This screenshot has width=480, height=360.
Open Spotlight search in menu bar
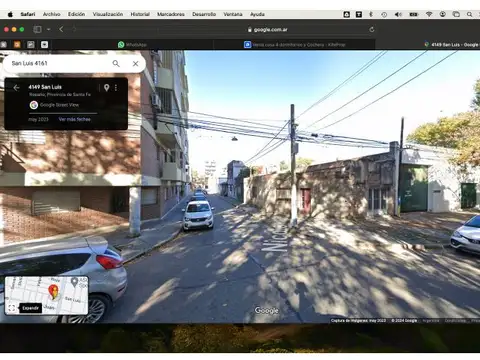coord(469,14)
